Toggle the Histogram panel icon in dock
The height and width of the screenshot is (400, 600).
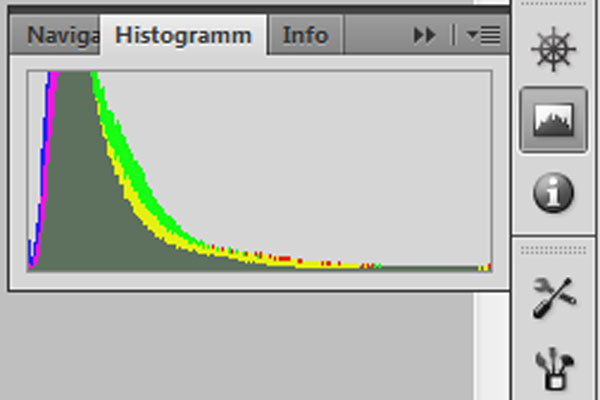click(553, 120)
